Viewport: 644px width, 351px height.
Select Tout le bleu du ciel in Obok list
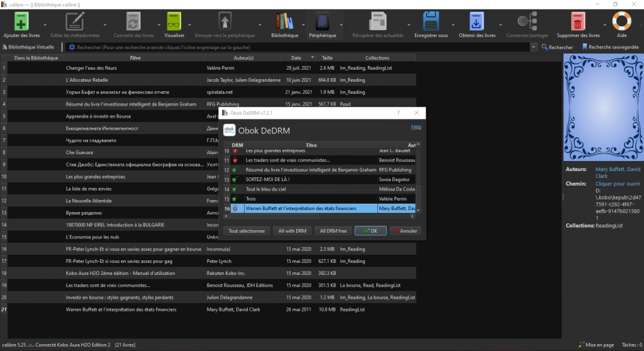pyautogui.click(x=319, y=189)
